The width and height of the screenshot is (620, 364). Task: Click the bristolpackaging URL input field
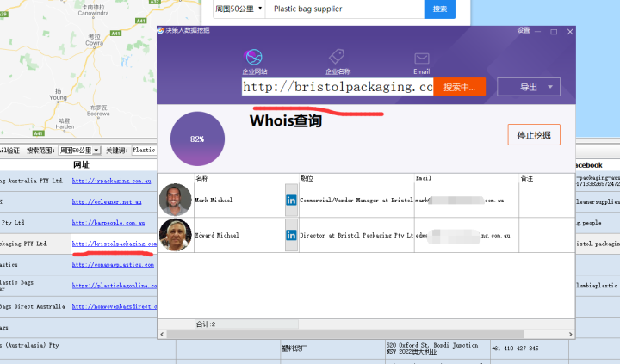click(338, 87)
